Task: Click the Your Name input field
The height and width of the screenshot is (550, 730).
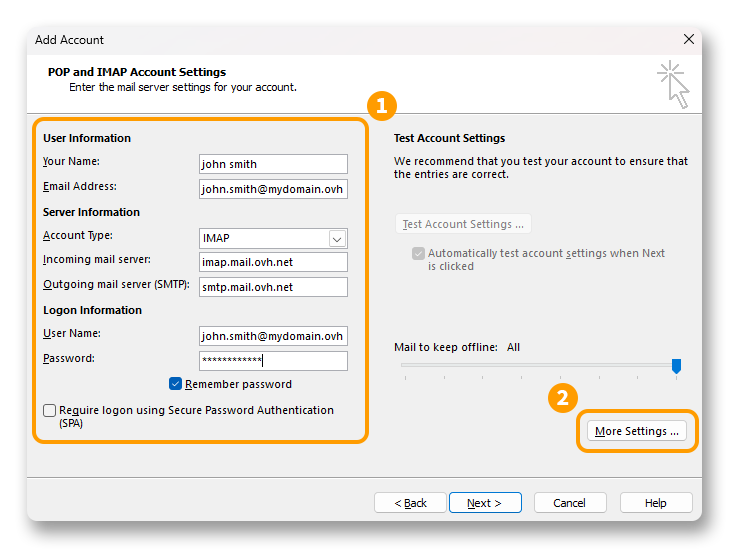Action: tap(273, 164)
